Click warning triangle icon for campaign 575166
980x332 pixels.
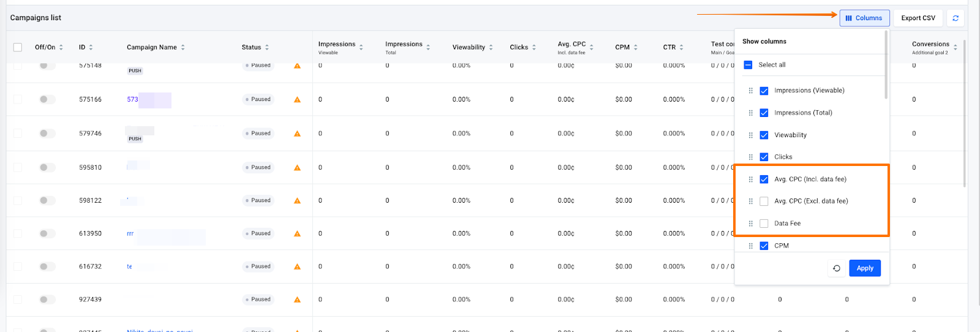[297, 100]
